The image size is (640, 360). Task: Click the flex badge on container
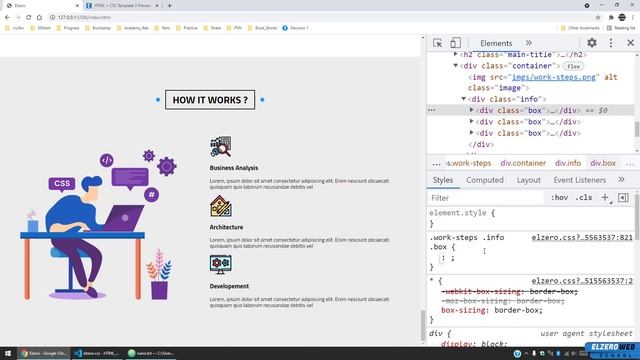click(x=573, y=66)
